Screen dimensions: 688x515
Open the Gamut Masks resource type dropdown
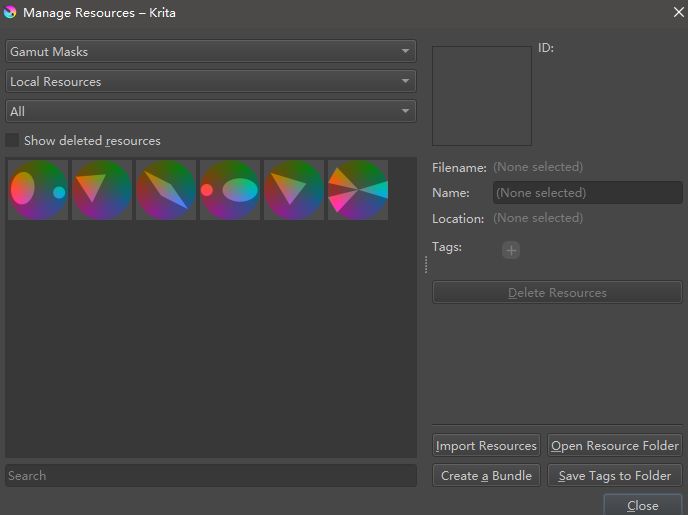[211, 51]
